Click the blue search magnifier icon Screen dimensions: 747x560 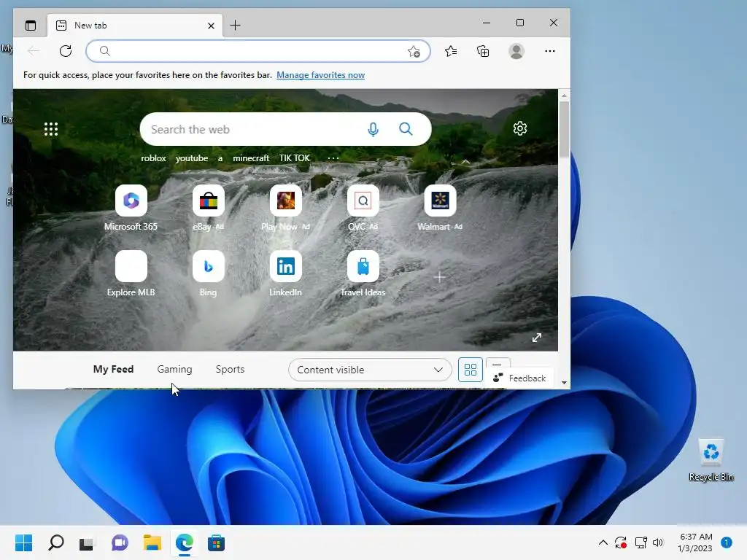click(x=406, y=128)
